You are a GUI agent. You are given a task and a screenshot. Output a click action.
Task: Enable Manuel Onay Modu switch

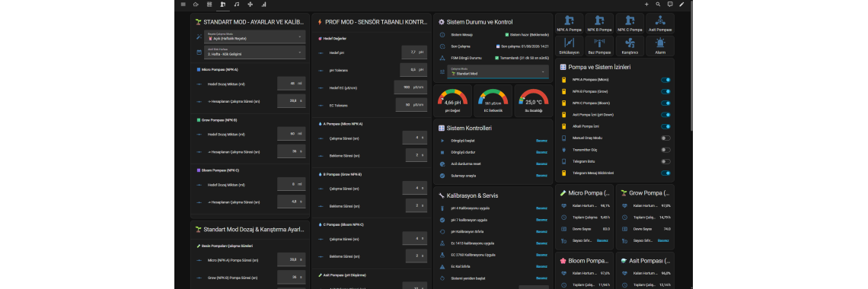coord(665,138)
